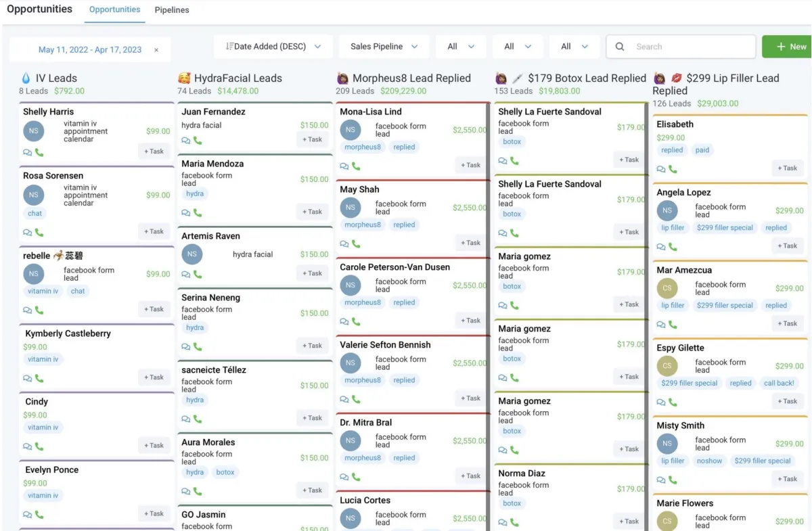Click vitamin iv tag on rebelle card
This screenshot has width=812, height=531.
coord(43,291)
